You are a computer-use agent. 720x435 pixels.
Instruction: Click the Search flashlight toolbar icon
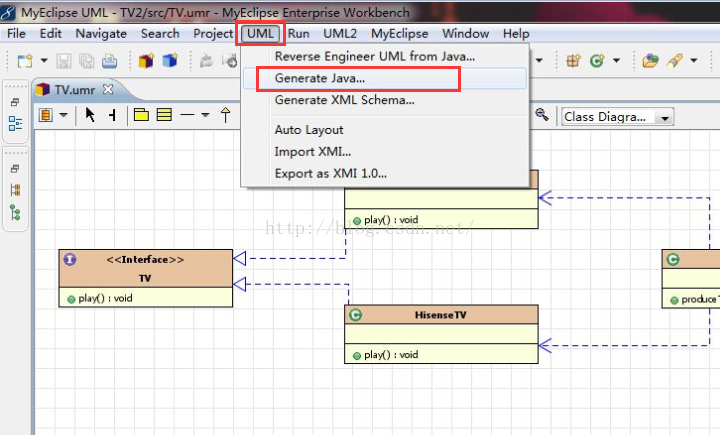(x=675, y=61)
